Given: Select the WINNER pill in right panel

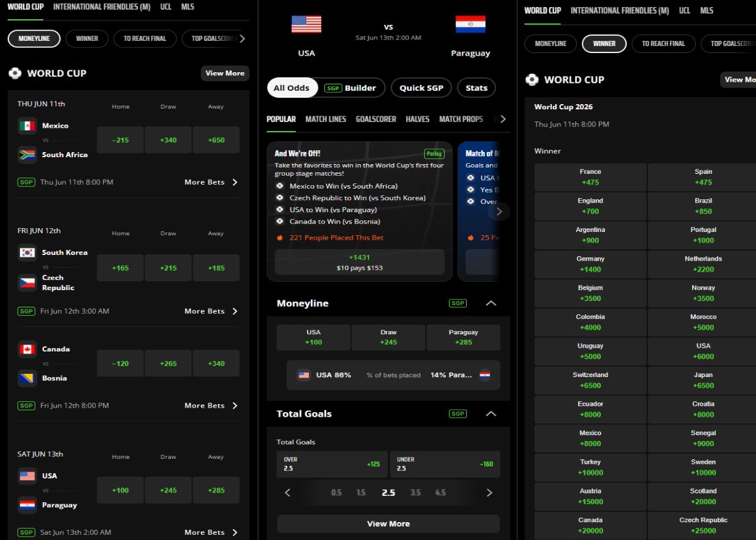Looking at the screenshot, I should tap(604, 44).
